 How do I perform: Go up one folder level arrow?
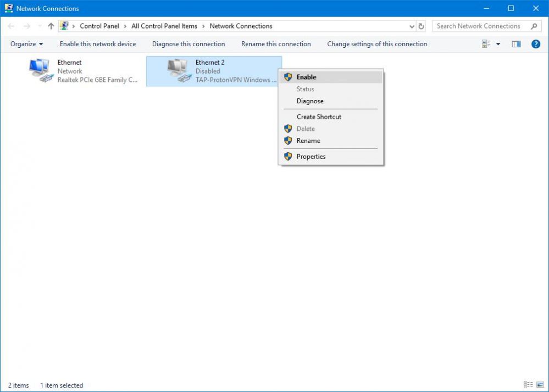click(x=51, y=26)
